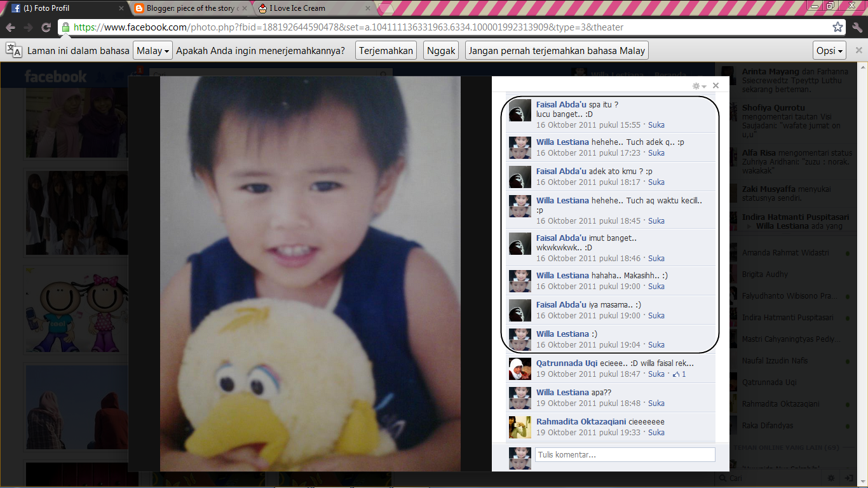Close the Blogger tab
Viewport: 868px width, 488px height.
(245, 8)
